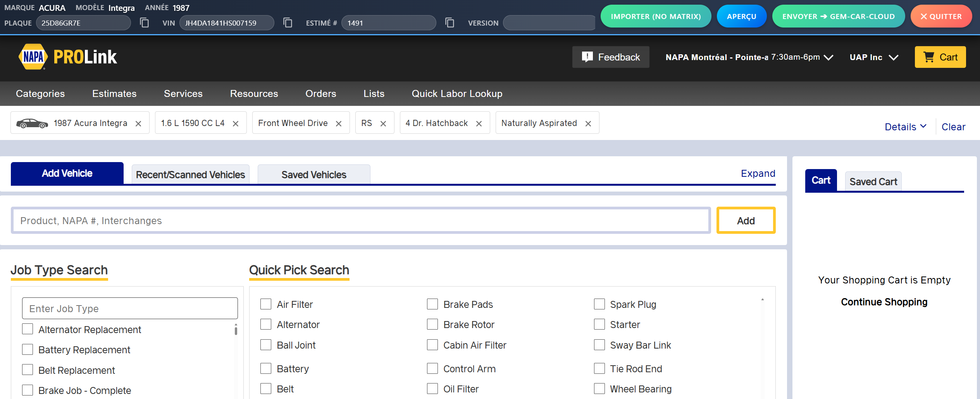980x399 pixels.
Task: Check the Tie Rod End quick pick
Action: click(599, 368)
